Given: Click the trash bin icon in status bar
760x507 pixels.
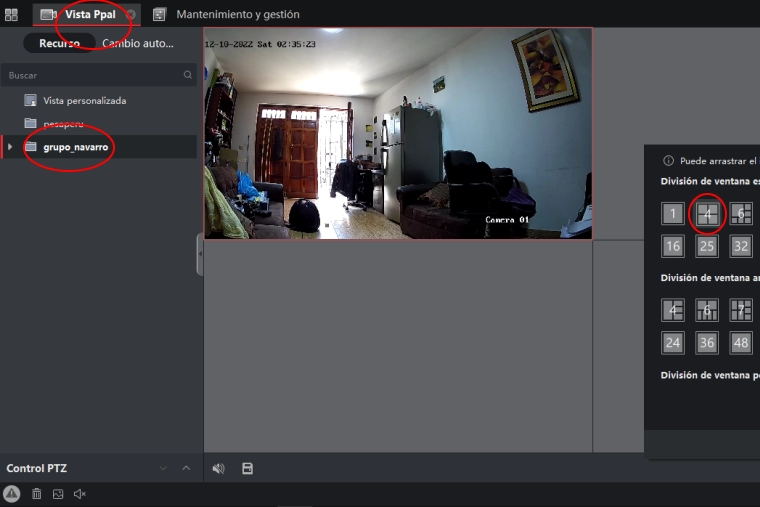Looking at the screenshot, I should click(37, 494).
